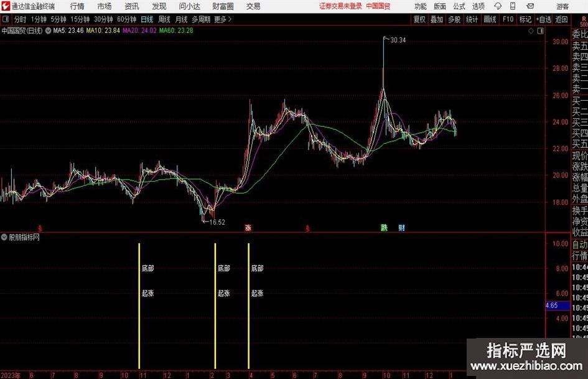Click the 30.34 high price label

click(398, 40)
